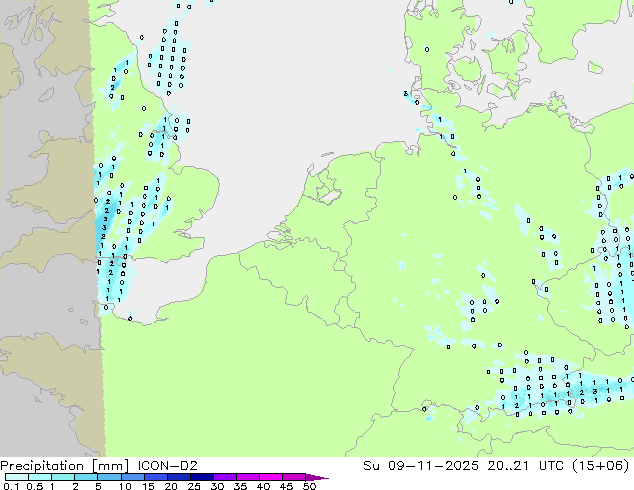Select the 15–20 mm legend color swatch

(x=156, y=477)
